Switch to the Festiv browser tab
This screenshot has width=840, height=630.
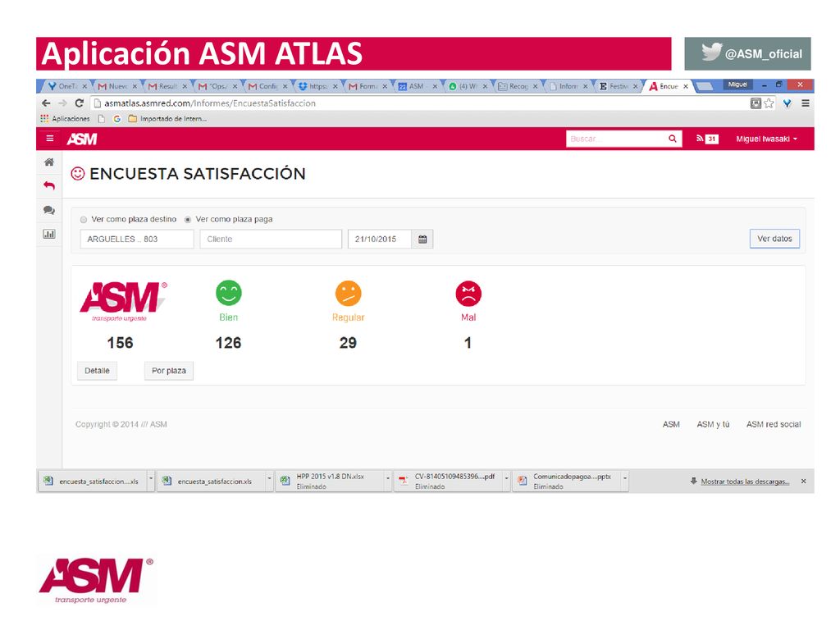[618, 86]
